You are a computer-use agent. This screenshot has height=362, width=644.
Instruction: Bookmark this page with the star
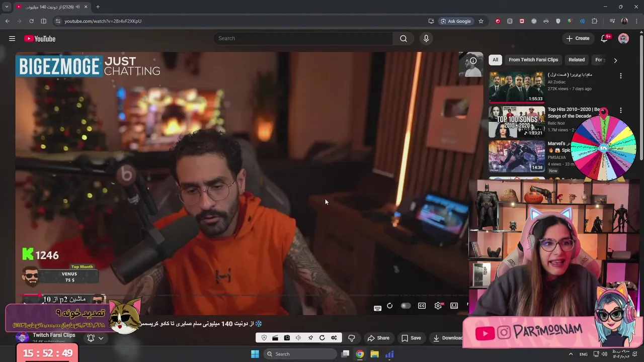click(481, 21)
